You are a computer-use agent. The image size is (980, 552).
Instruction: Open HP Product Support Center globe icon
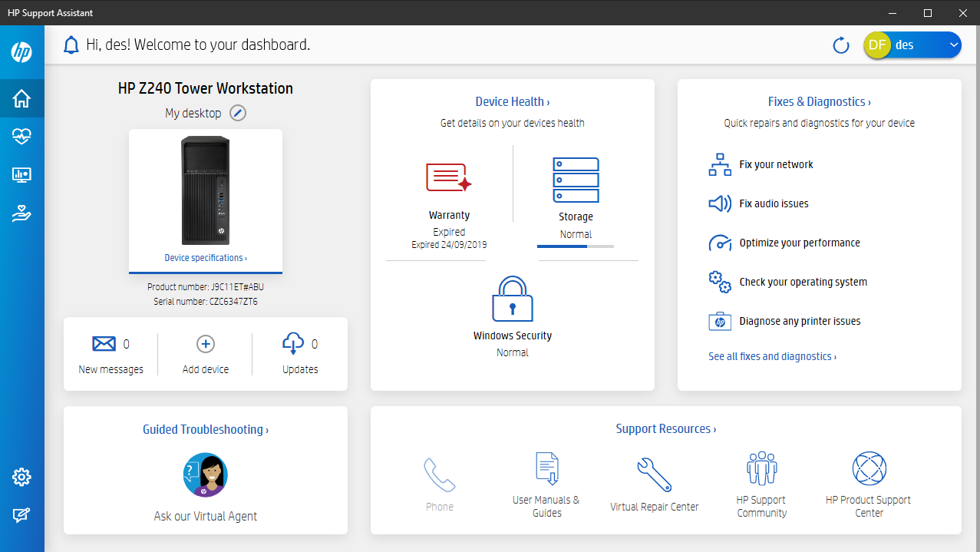(869, 468)
